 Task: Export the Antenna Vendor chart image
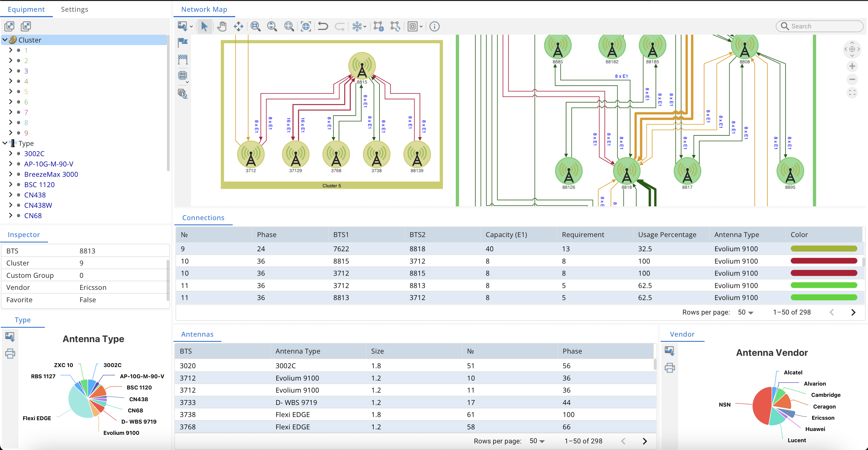pyautogui.click(x=670, y=351)
